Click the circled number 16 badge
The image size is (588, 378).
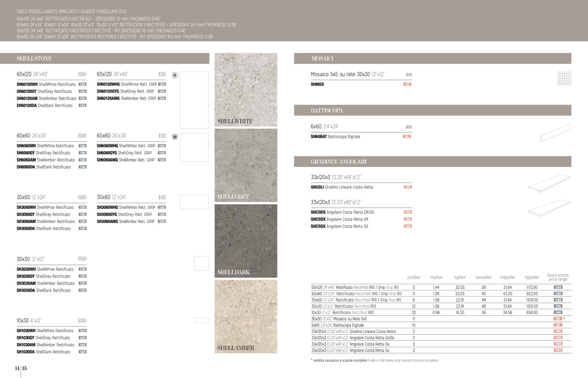[x=175, y=137]
